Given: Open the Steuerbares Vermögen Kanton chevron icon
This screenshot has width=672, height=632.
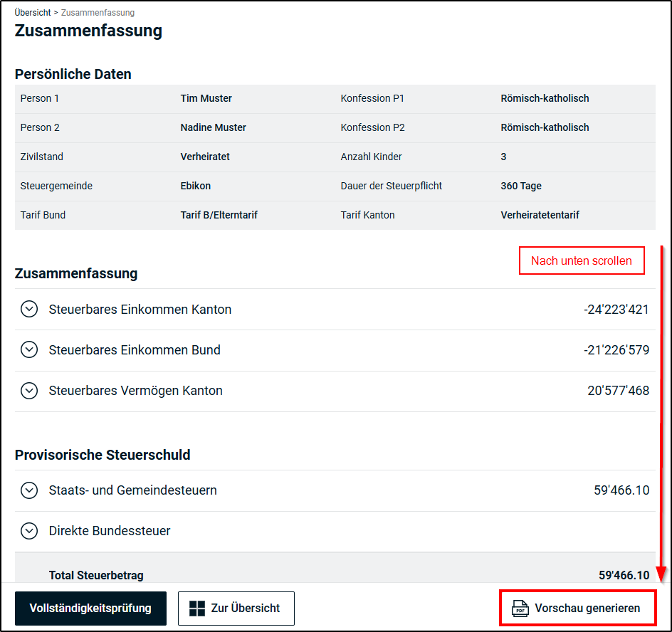Looking at the screenshot, I should coord(29,390).
